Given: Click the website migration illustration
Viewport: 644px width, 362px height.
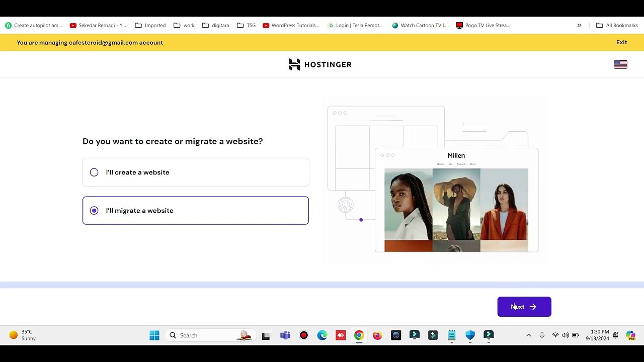Looking at the screenshot, I should (435, 179).
